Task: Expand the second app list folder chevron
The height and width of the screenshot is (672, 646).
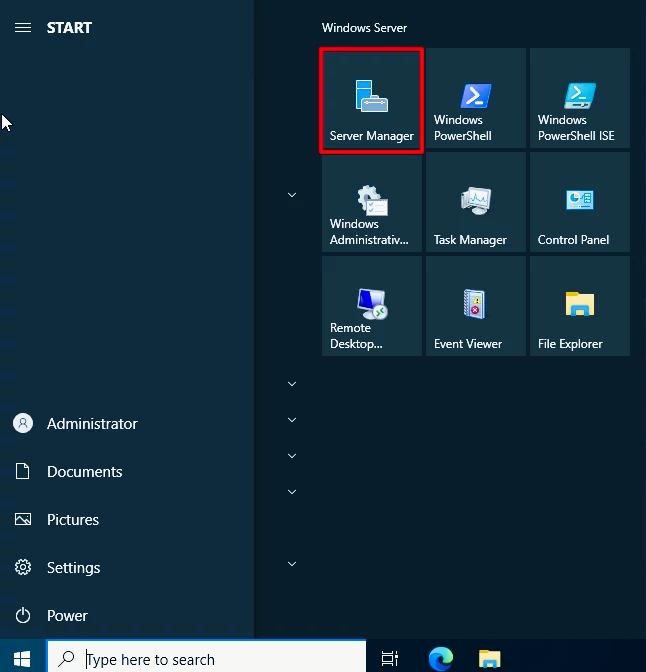Action: [292, 384]
